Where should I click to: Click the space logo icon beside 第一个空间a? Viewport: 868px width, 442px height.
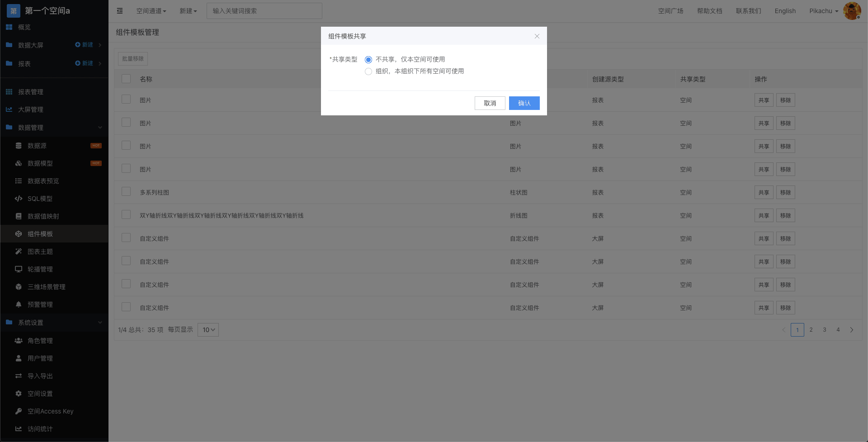(x=14, y=11)
